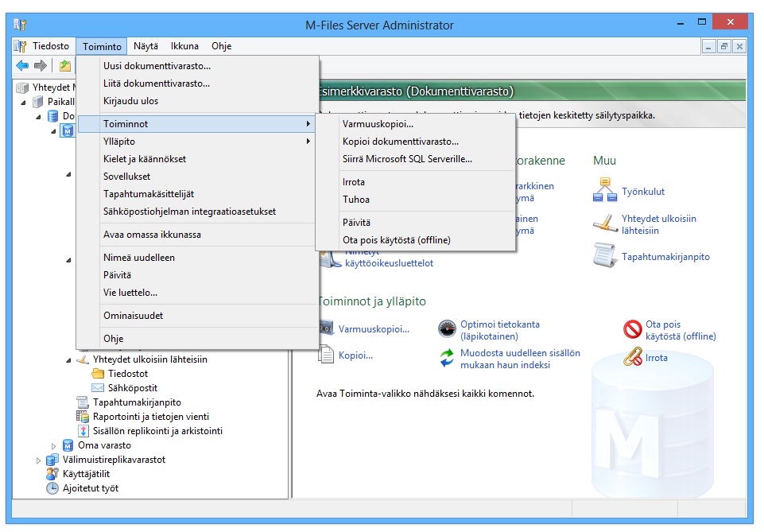Screen dimensions: 764x532
Task: Collapse the Dokumenttivarastot tree node
Action: (x=39, y=116)
